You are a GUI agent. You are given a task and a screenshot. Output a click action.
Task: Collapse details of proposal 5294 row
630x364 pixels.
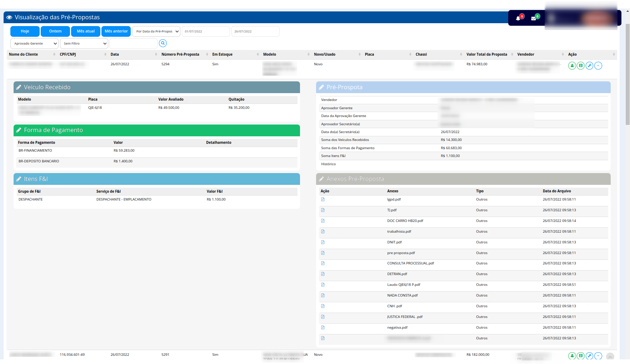click(598, 66)
